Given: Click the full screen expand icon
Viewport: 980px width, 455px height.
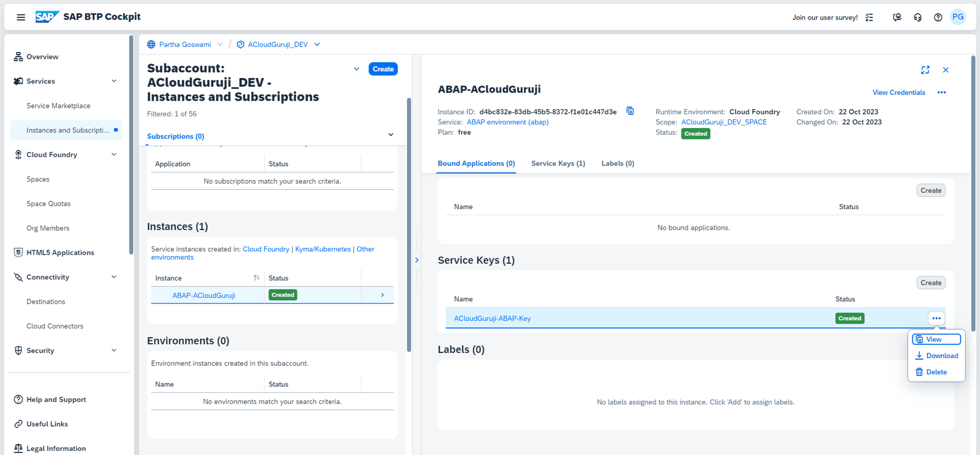Looking at the screenshot, I should point(925,70).
